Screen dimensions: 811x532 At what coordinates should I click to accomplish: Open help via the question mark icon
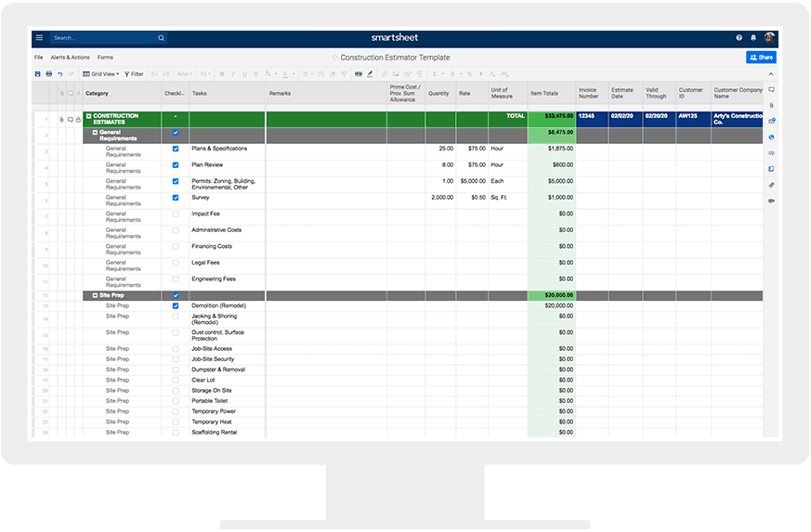(x=739, y=38)
